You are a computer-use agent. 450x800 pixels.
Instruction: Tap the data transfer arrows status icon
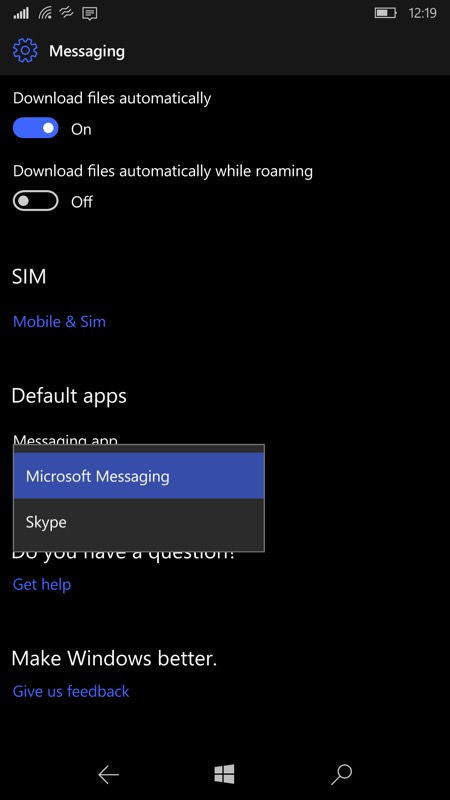pos(67,12)
